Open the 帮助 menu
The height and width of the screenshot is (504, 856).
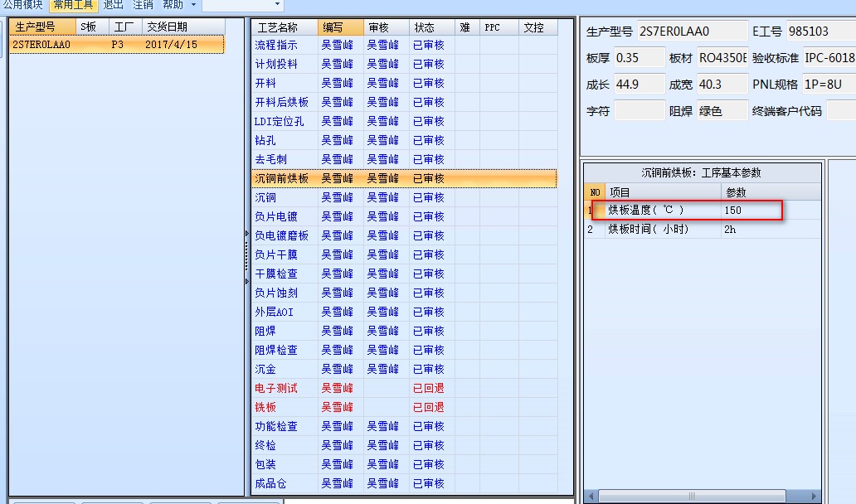point(173,5)
